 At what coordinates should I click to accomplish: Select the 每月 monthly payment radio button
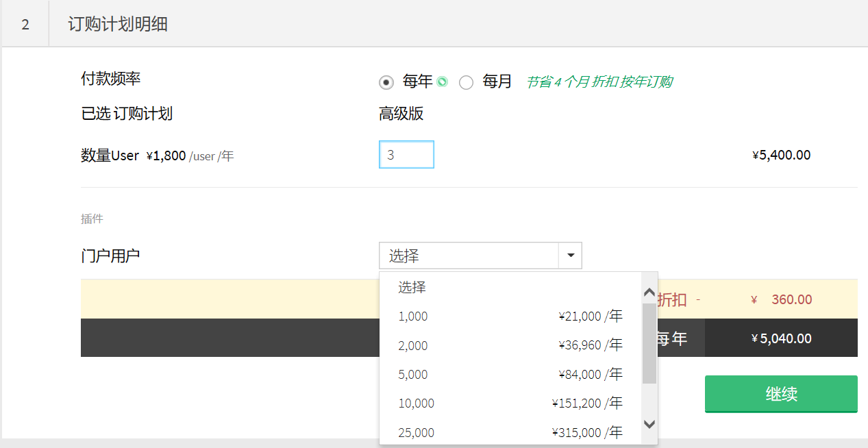point(467,83)
